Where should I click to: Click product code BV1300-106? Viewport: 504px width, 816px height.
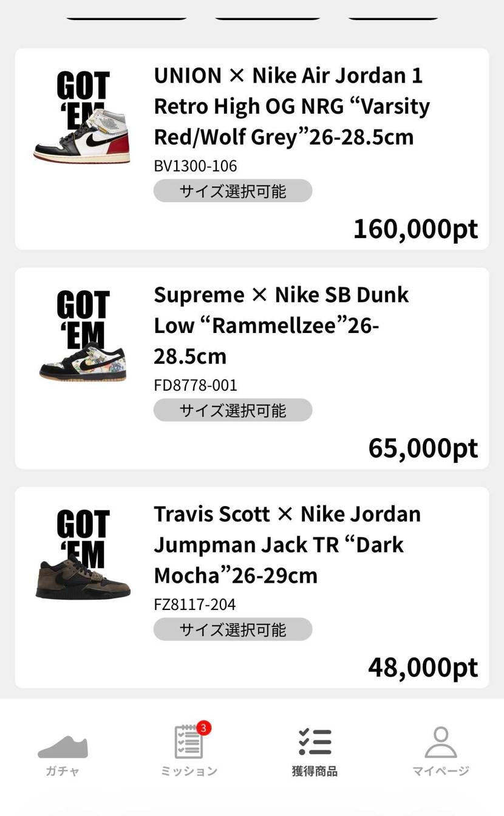click(x=196, y=166)
